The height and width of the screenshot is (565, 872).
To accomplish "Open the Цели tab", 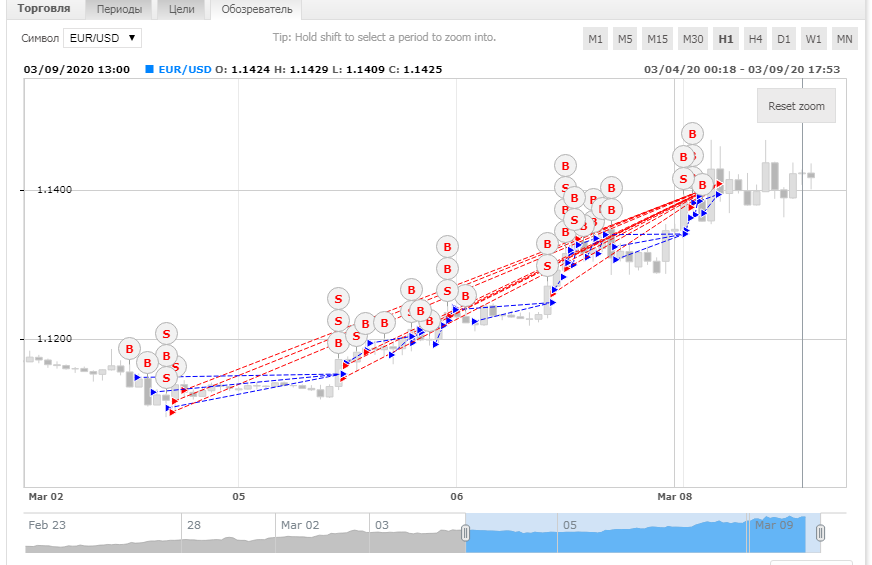I will [x=182, y=9].
